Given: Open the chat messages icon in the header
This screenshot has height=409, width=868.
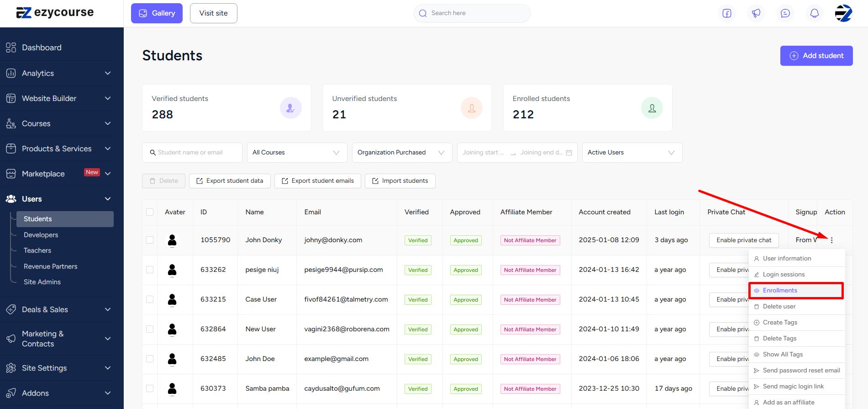Looking at the screenshot, I should coord(785,13).
